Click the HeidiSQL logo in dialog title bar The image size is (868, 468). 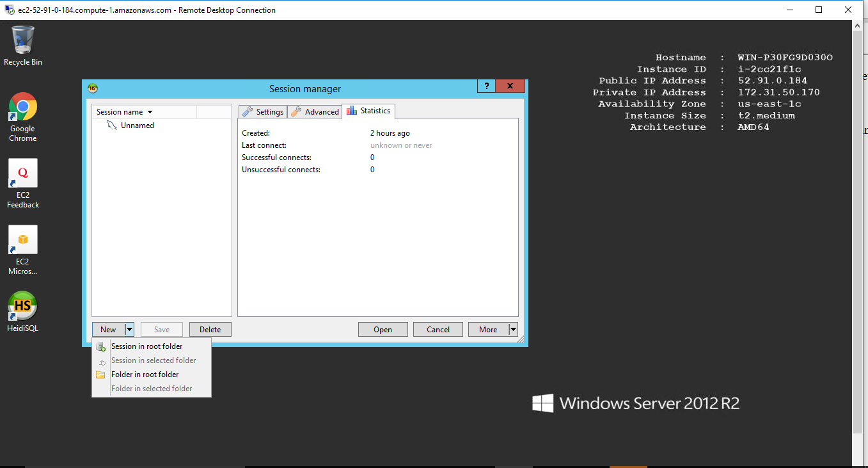(93, 88)
